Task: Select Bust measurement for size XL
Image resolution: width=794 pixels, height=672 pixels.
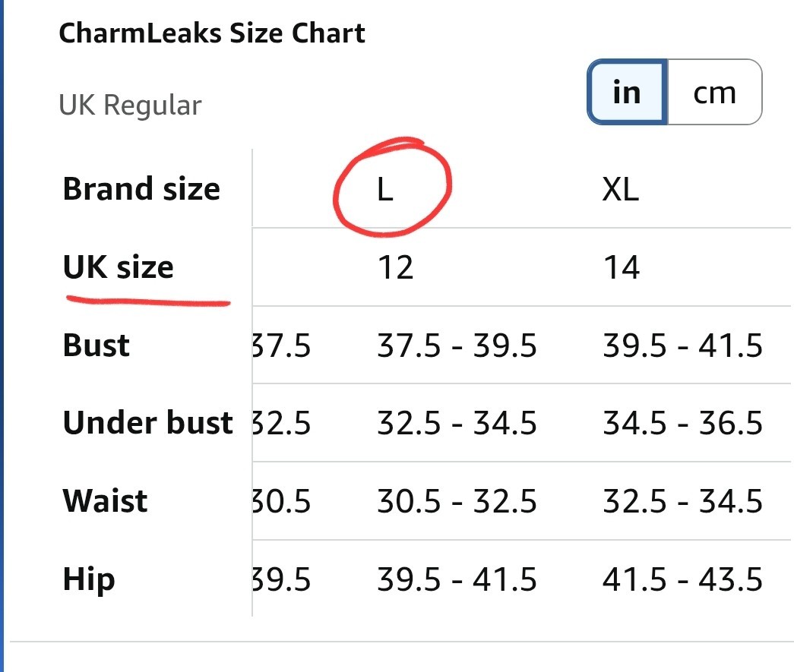Action: tap(682, 346)
